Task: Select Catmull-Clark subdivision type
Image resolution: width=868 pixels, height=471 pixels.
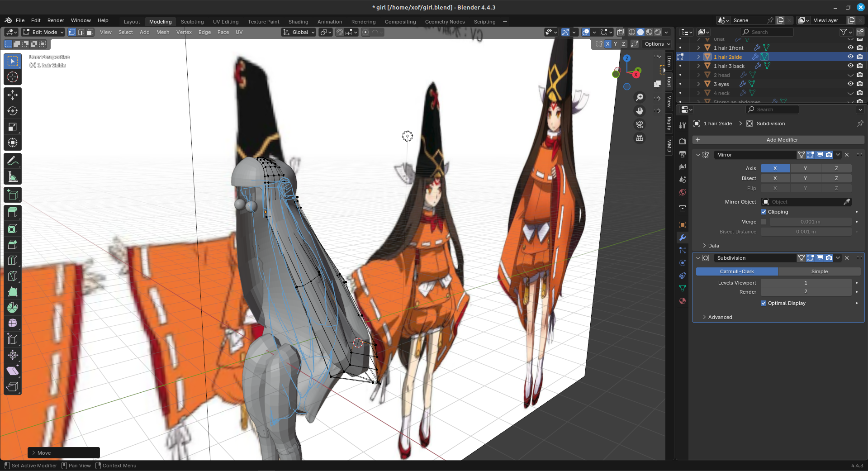Action: [x=737, y=271]
